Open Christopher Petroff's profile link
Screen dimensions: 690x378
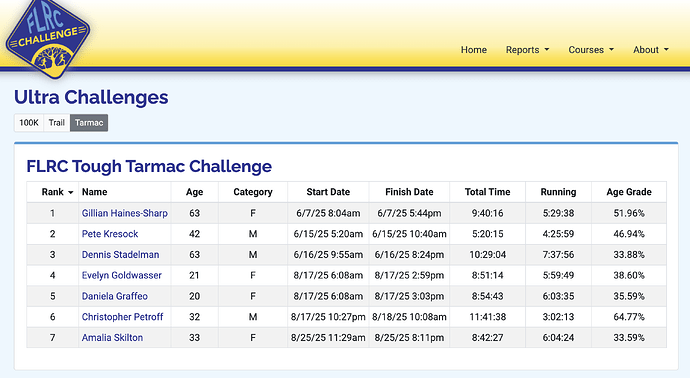(122, 316)
